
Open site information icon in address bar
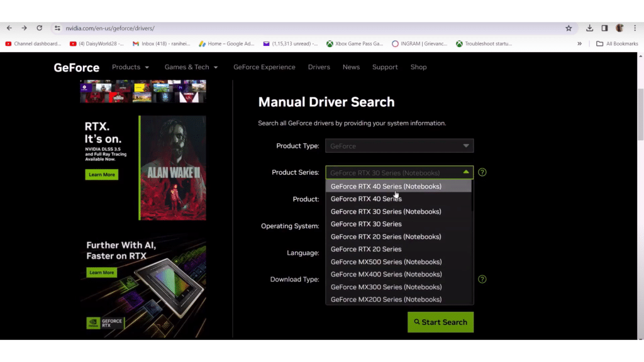tap(57, 28)
